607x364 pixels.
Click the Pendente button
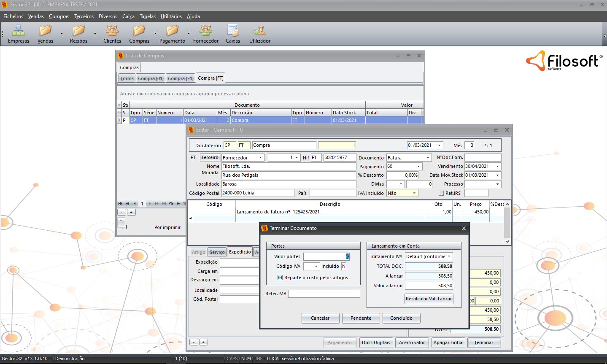click(361, 318)
